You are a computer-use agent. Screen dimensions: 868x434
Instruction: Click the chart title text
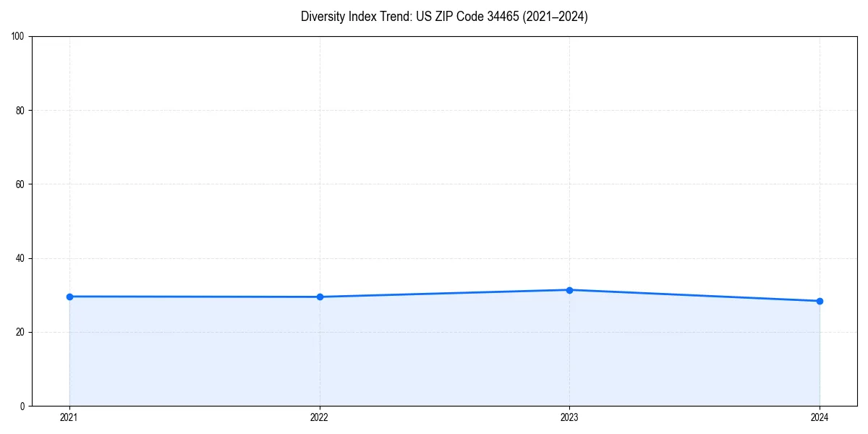pyautogui.click(x=444, y=17)
